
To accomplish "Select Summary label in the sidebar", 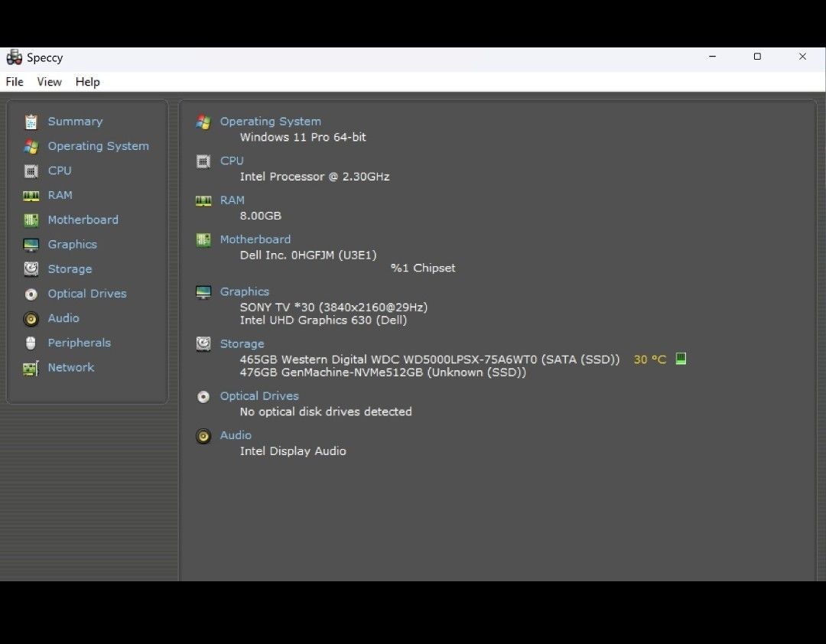I will pos(75,122).
